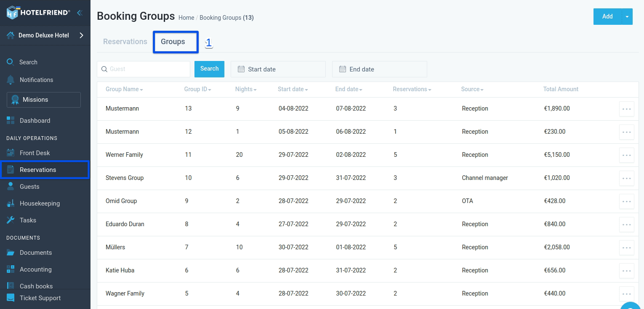Open the End date picker field
This screenshot has height=309, width=644.
coord(380,69)
